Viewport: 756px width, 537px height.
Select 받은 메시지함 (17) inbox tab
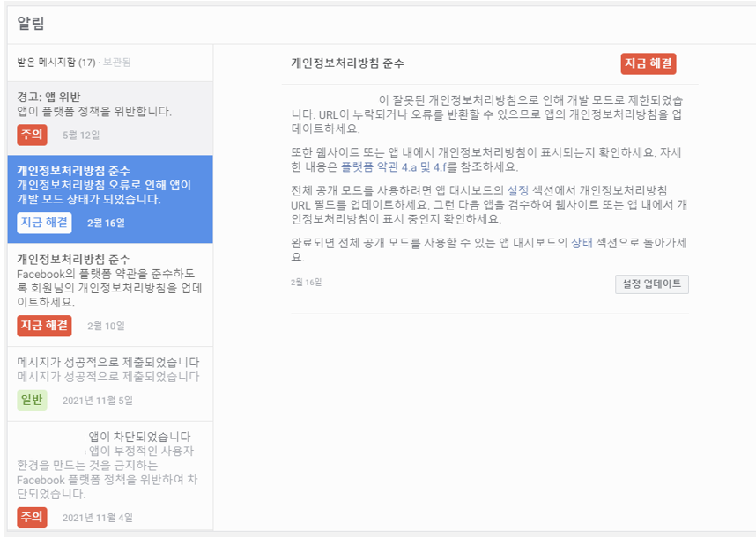coord(56,63)
